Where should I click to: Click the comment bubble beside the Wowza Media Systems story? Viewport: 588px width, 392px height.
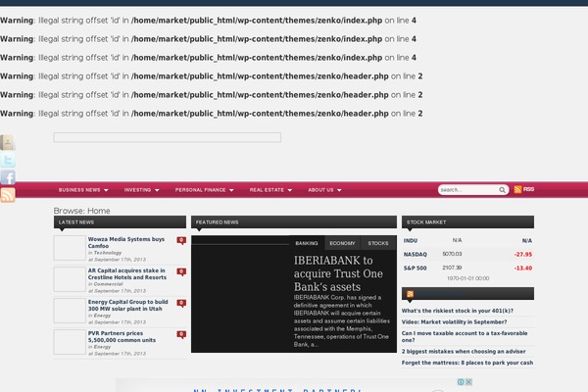181,240
